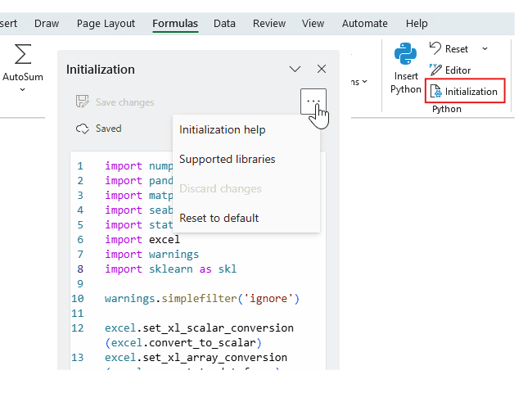
Task: Click the three-dot more options button
Action: click(313, 102)
